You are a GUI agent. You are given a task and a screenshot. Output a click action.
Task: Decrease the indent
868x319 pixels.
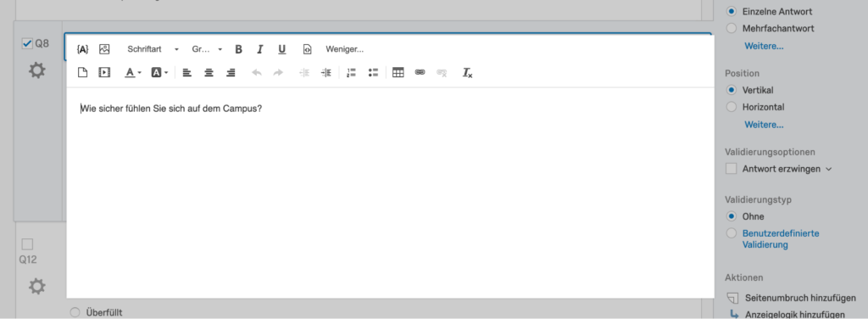(304, 73)
